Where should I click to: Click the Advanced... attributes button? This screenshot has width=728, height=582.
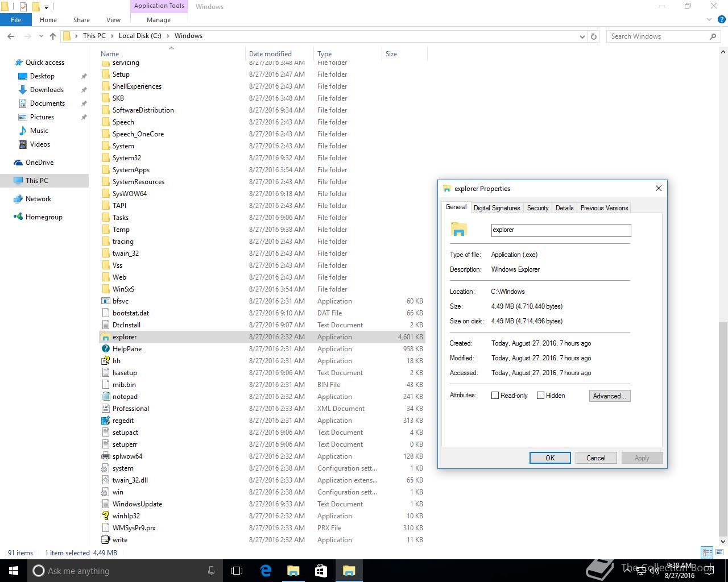coord(610,396)
